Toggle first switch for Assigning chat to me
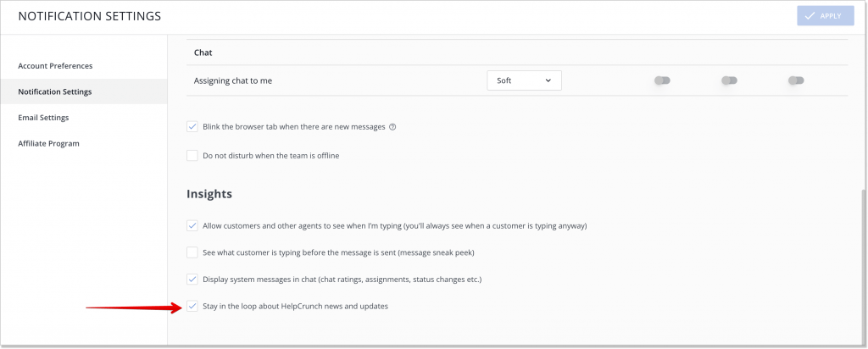This screenshot has width=868, height=349. click(662, 80)
